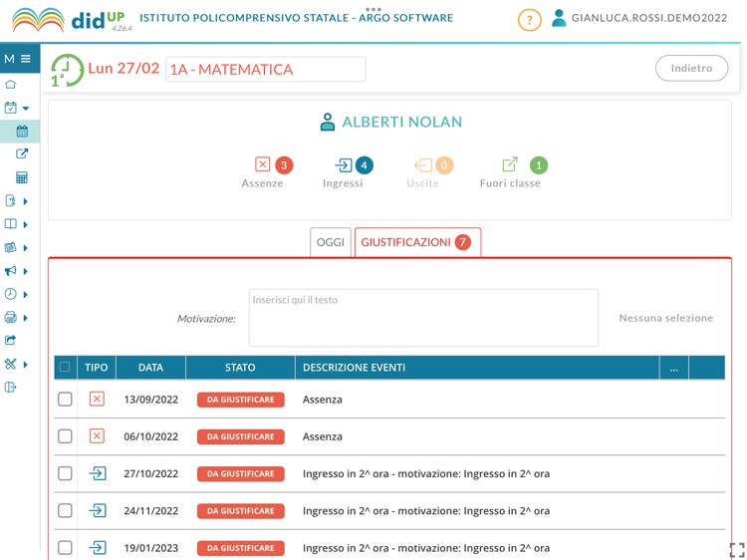Image resolution: width=747 pixels, height=560 pixels.
Task: Switch to the GIUSTIFICAZIONI tab
Action: click(417, 242)
